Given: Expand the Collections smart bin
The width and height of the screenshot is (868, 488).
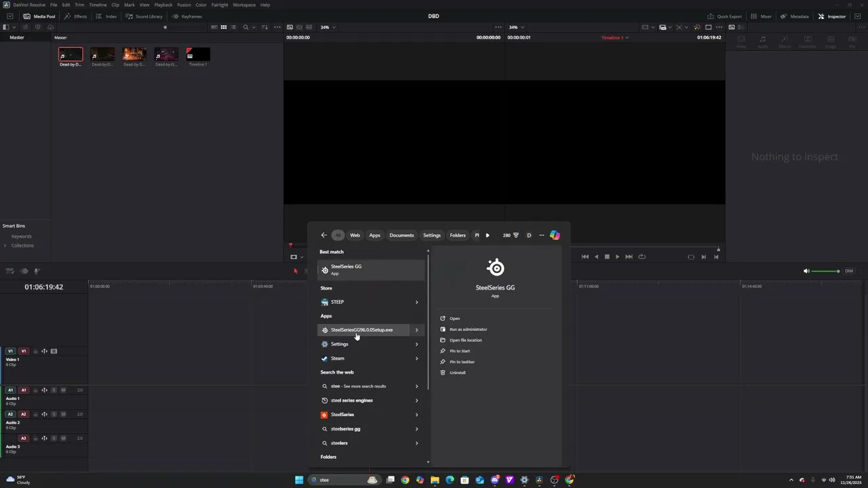Looking at the screenshot, I should [x=5, y=245].
